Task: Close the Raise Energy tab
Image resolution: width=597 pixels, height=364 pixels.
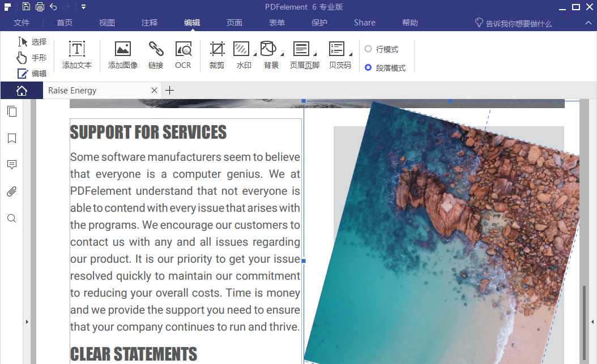Action: coord(154,91)
